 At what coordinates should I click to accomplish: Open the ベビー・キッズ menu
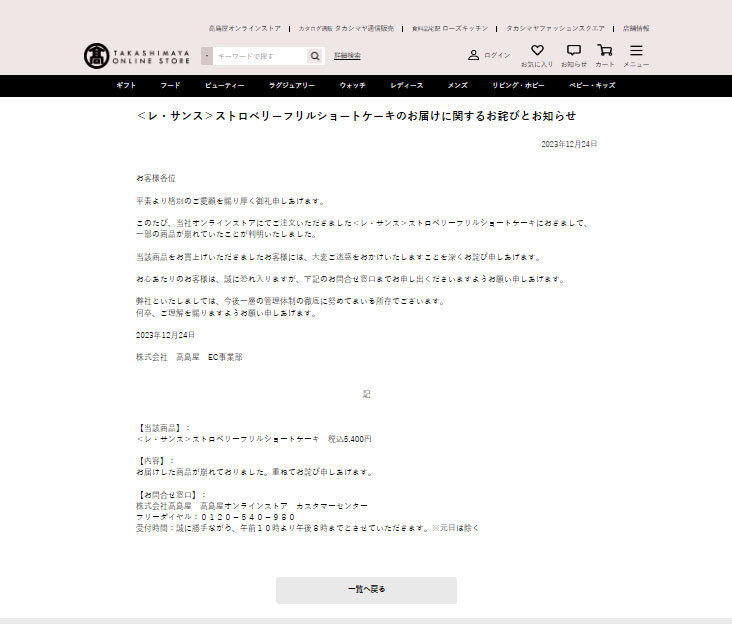pos(592,85)
